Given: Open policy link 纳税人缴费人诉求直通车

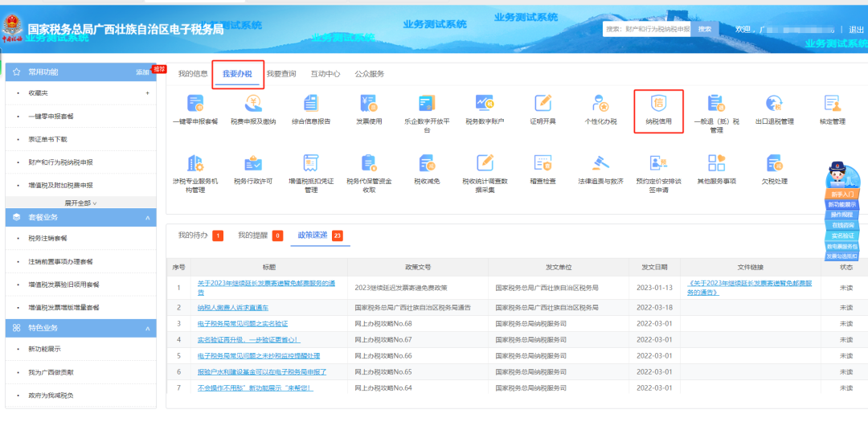Looking at the screenshot, I should (x=233, y=307).
